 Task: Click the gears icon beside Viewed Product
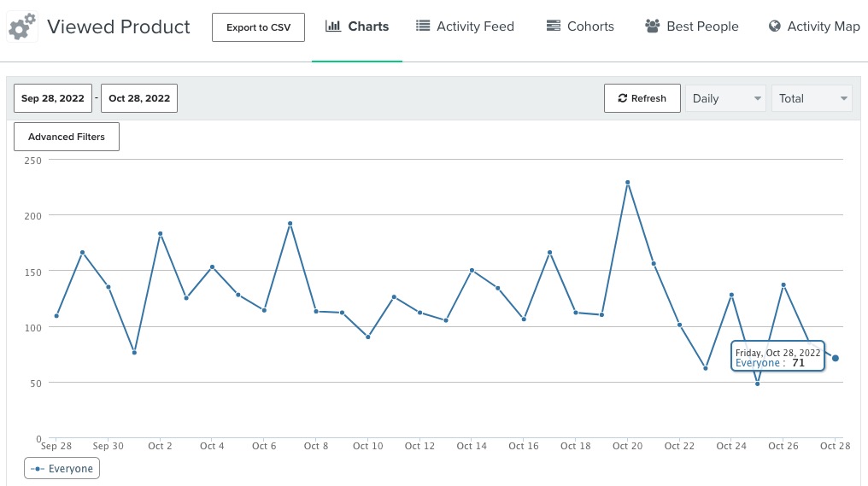pos(22,26)
